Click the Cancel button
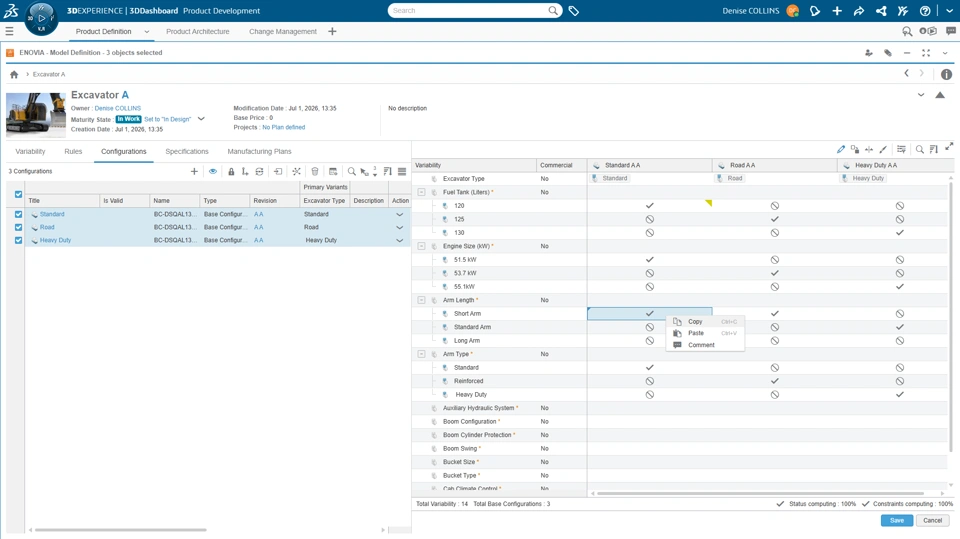The image size is (960, 539). coord(932,521)
